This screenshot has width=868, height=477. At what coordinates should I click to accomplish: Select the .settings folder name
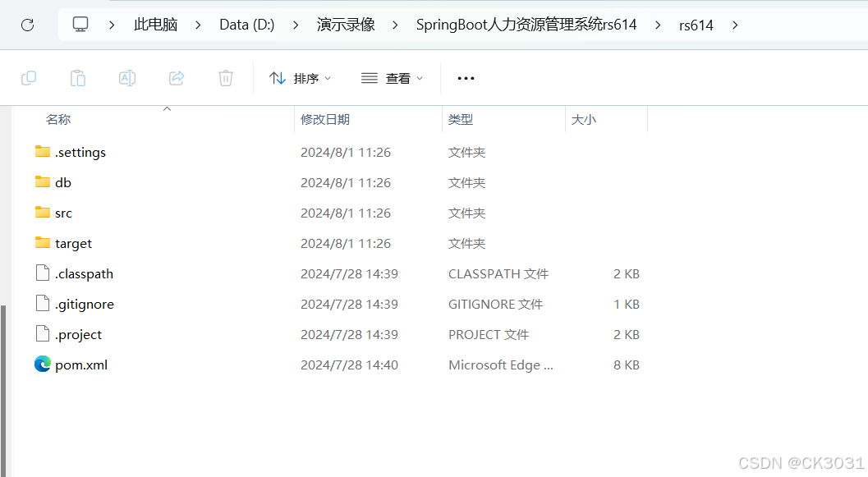[80, 152]
